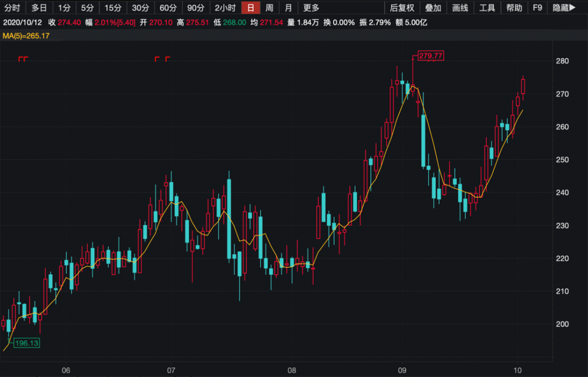The width and height of the screenshot is (588, 377).
Task: Open the 帮助 help menu
Action: coord(514,8)
